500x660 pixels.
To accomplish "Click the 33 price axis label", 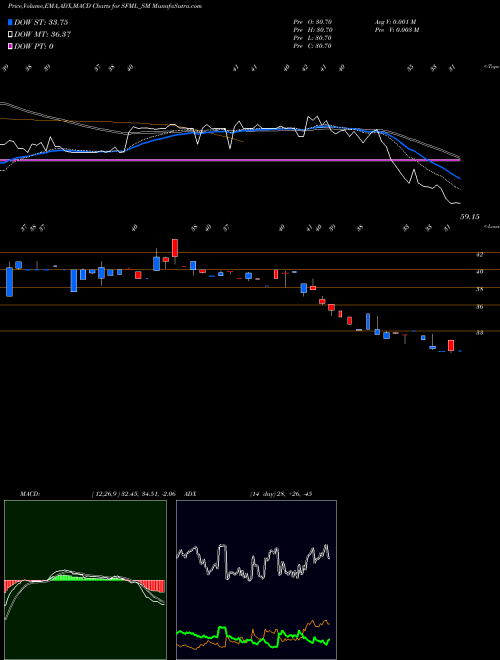I will 479,333.
